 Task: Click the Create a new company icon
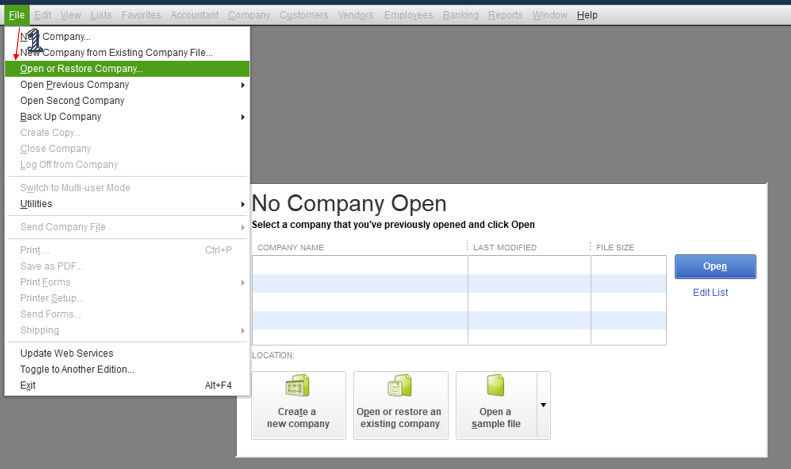coord(298,386)
